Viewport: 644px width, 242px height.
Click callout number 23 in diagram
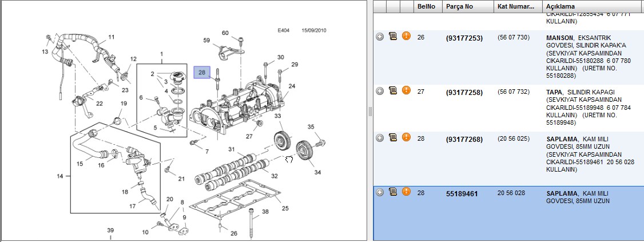[125, 90]
